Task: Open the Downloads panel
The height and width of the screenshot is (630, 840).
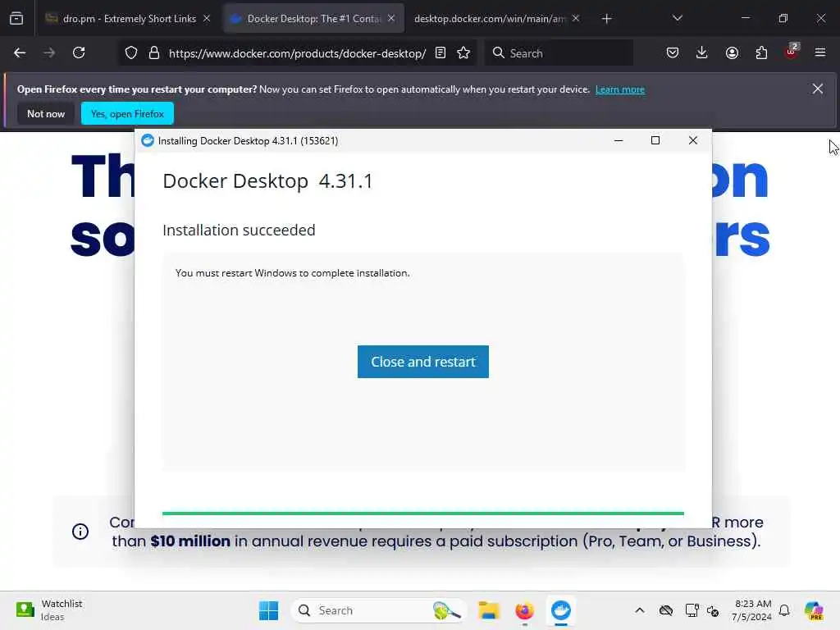Action: pyautogui.click(x=702, y=53)
